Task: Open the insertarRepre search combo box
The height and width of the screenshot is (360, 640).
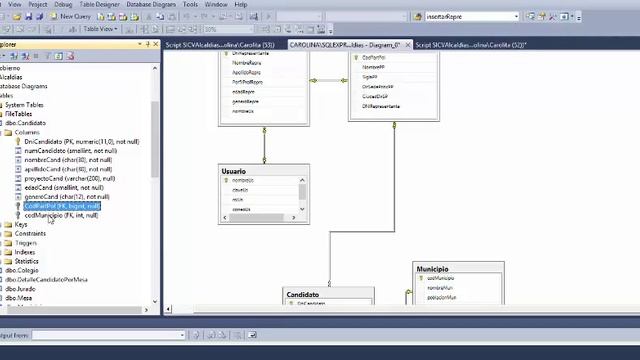Action: [x=472, y=17]
